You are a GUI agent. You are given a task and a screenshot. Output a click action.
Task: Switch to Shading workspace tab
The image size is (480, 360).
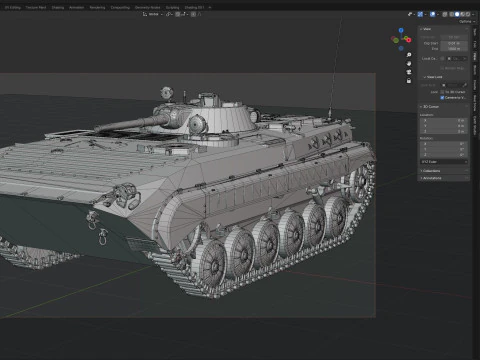pyautogui.click(x=58, y=7)
